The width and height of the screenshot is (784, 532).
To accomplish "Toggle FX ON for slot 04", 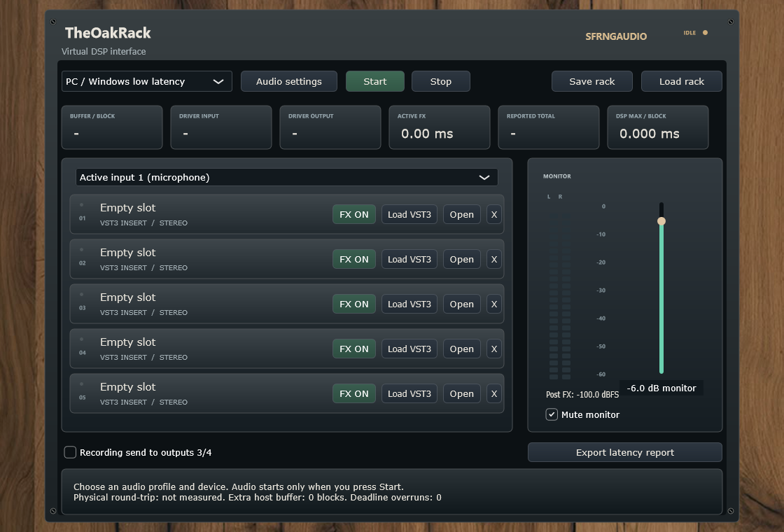I will pyautogui.click(x=354, y=349).
